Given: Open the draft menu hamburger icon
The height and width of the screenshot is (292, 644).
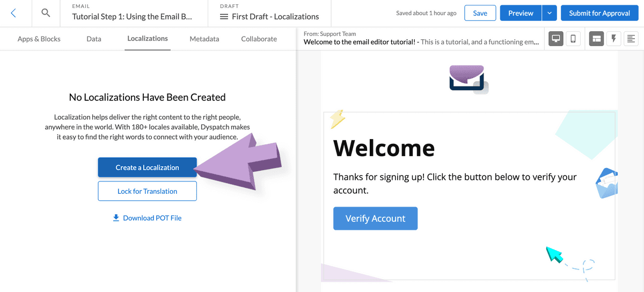Looking at the screenshot, I should click(x=224, y=17).
